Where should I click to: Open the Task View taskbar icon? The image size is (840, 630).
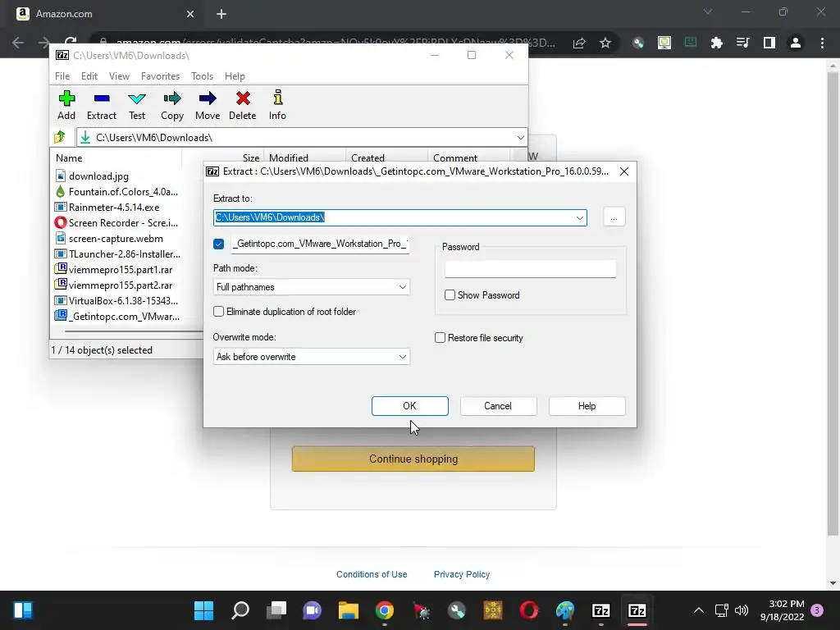point(276,610)
